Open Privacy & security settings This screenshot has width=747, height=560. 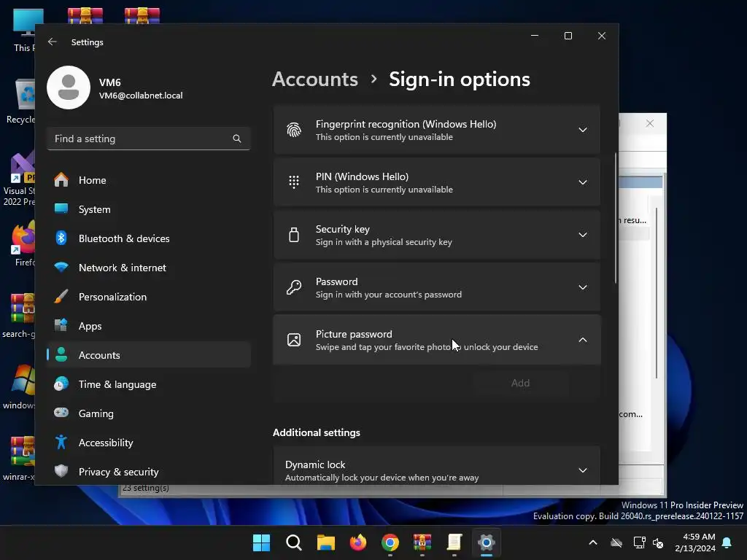click(x=149, y=472)
